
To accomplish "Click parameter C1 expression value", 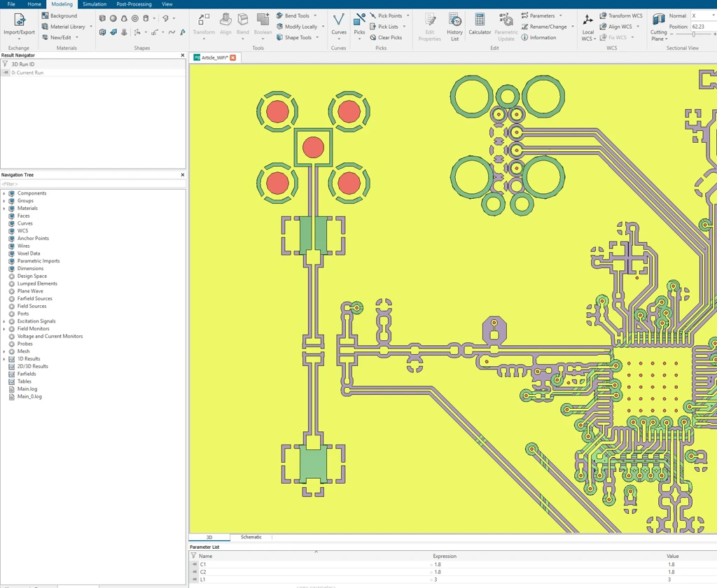I will point(438,565).
